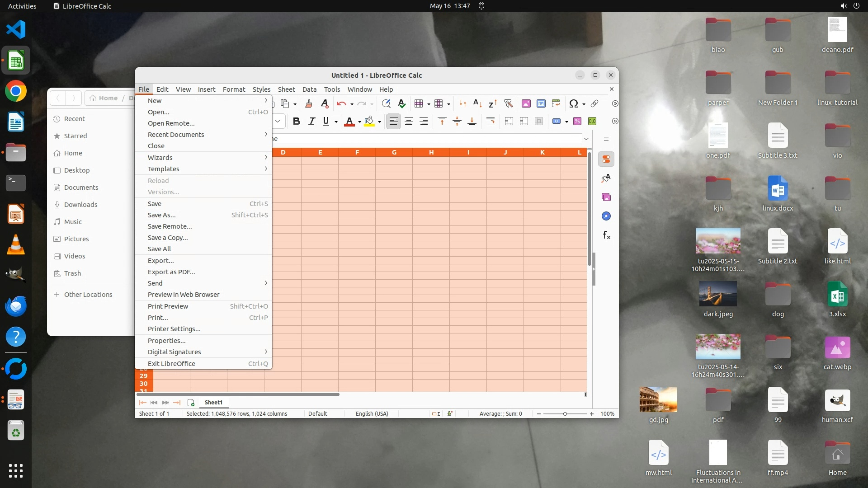Screen dimensions: 868x488
Task: Open Find & Replace magnifier icon
Action: pyautogui.click(x=386, y=103)
